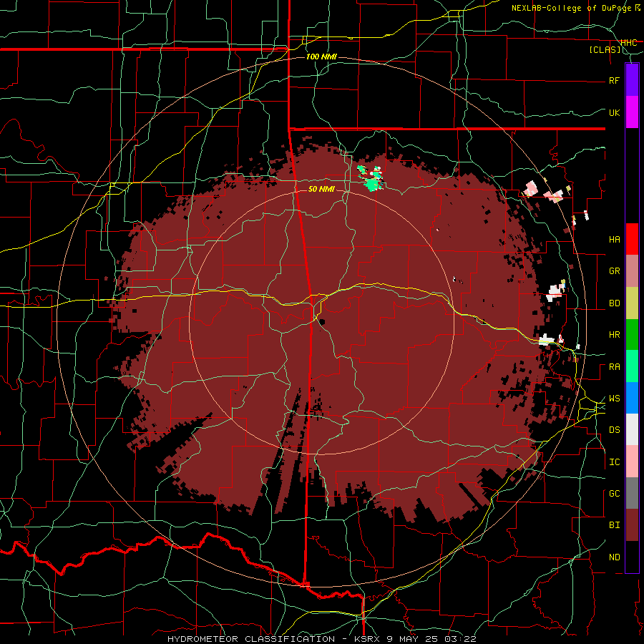Click the 9 MAY 25 date in footer
644x644 pixels.
click(414, 639)
